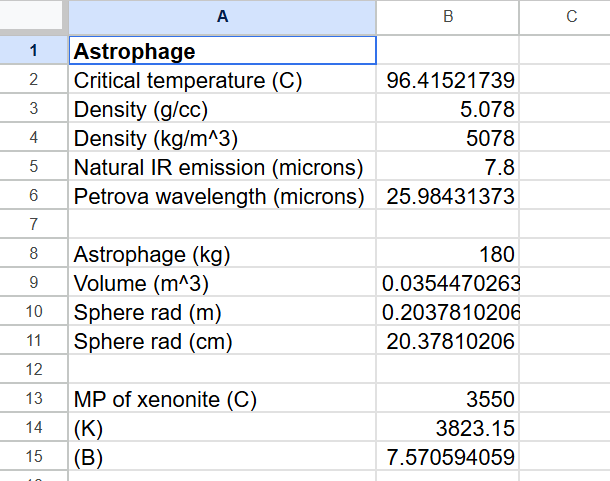The image size is (610, 481).
Task: Select empty cell C1
Action: (x=565, y=51)
